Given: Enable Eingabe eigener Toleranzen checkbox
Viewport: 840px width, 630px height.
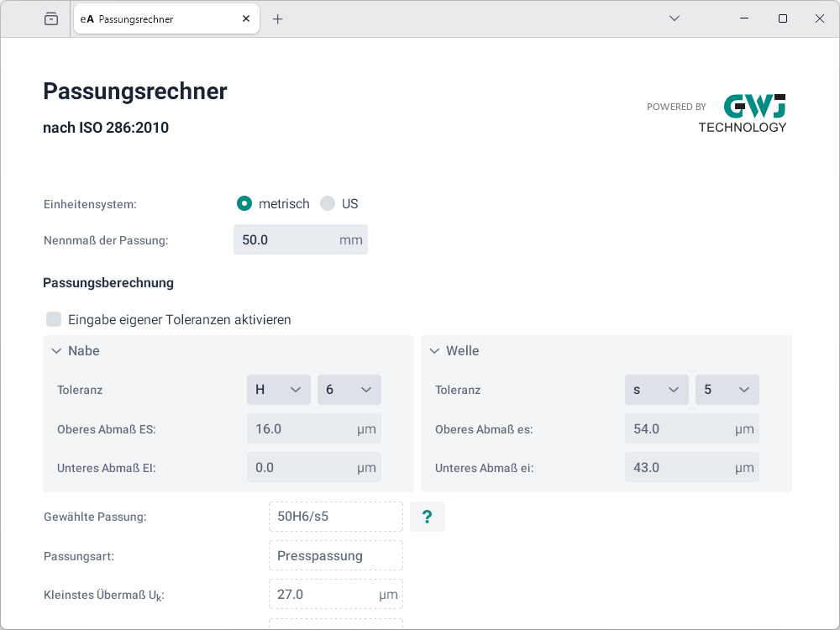Looking at the screenshot, I should tap(54, 319).
